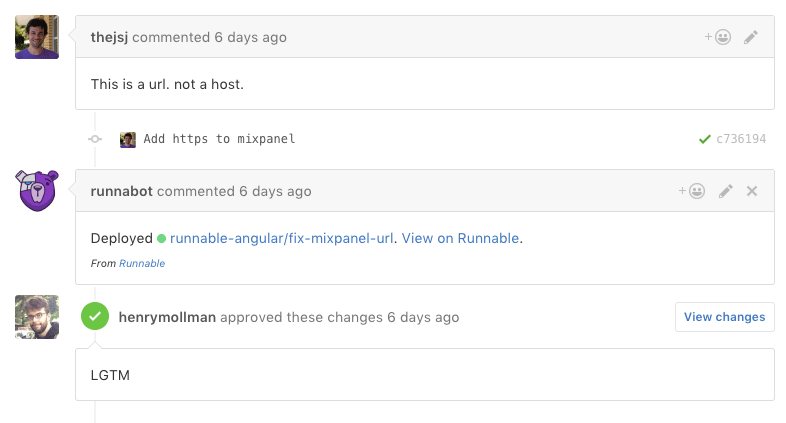Image resolution: width=786 pixels, height=423 pixels.
Task: Open thejsj's profile avatar
Action: click(x=37, y=37)
